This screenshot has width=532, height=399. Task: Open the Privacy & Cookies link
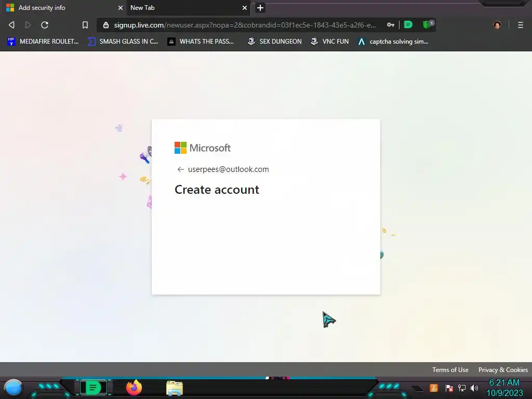503,370
